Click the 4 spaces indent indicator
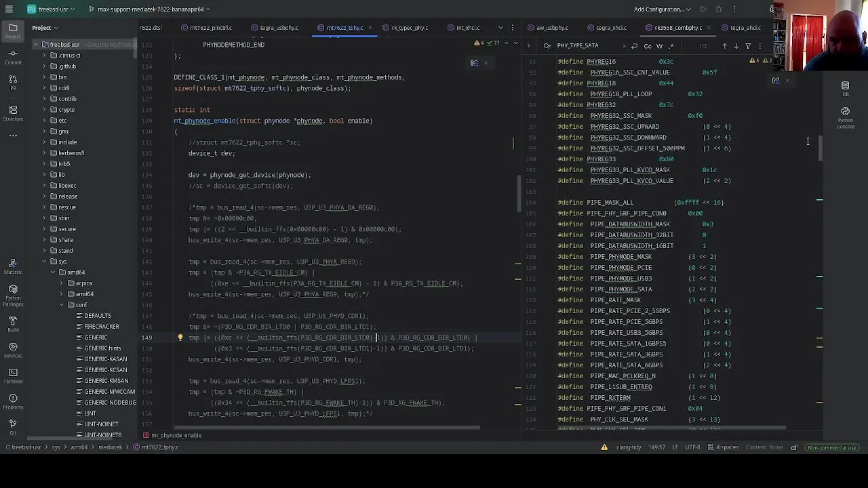This screenshot has height=488, width=868. (x=722, y=447)
